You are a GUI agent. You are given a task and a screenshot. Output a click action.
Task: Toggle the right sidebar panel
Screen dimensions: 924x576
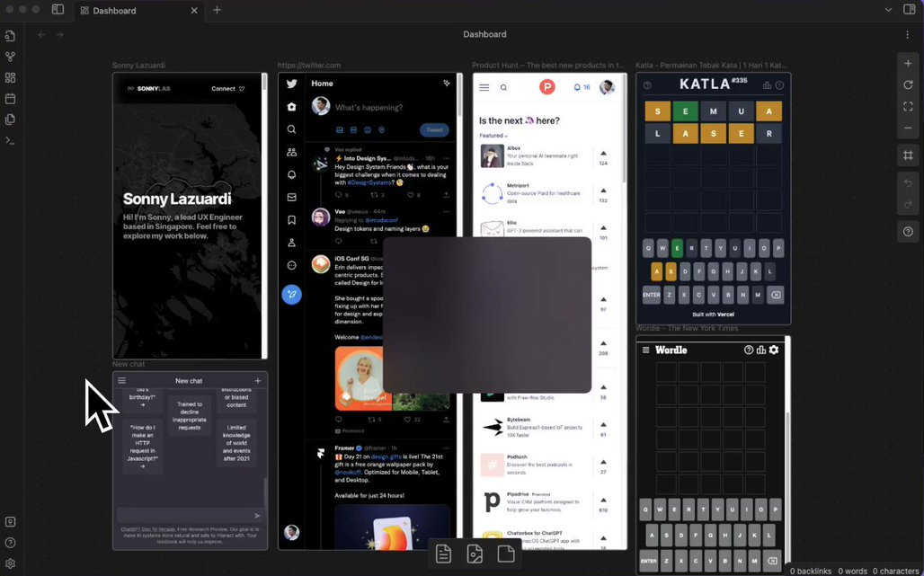908,10
